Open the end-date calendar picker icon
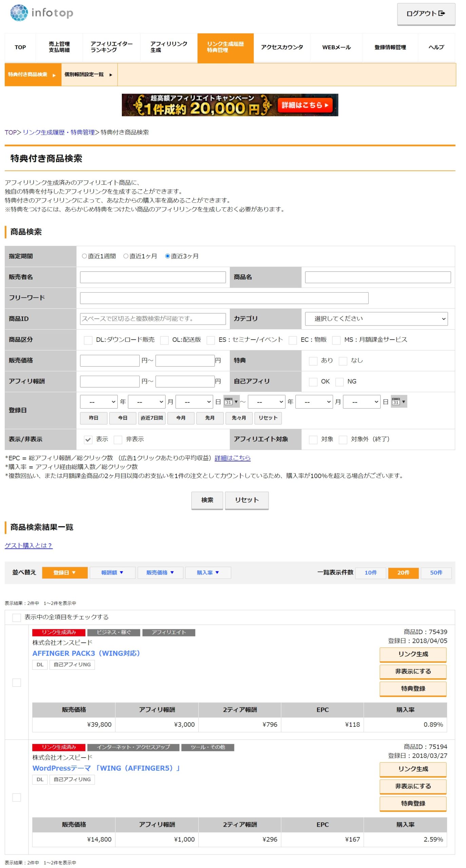Screen dimensions: 466x868 click(399, 402)
